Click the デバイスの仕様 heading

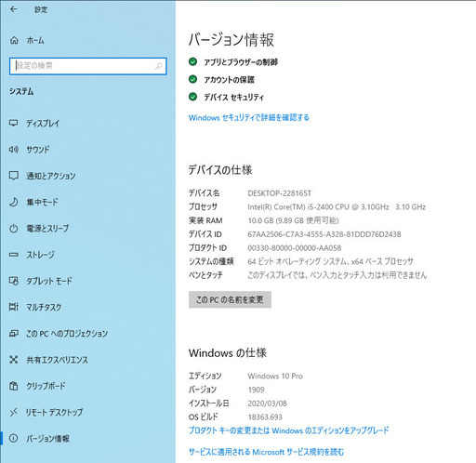220,170
